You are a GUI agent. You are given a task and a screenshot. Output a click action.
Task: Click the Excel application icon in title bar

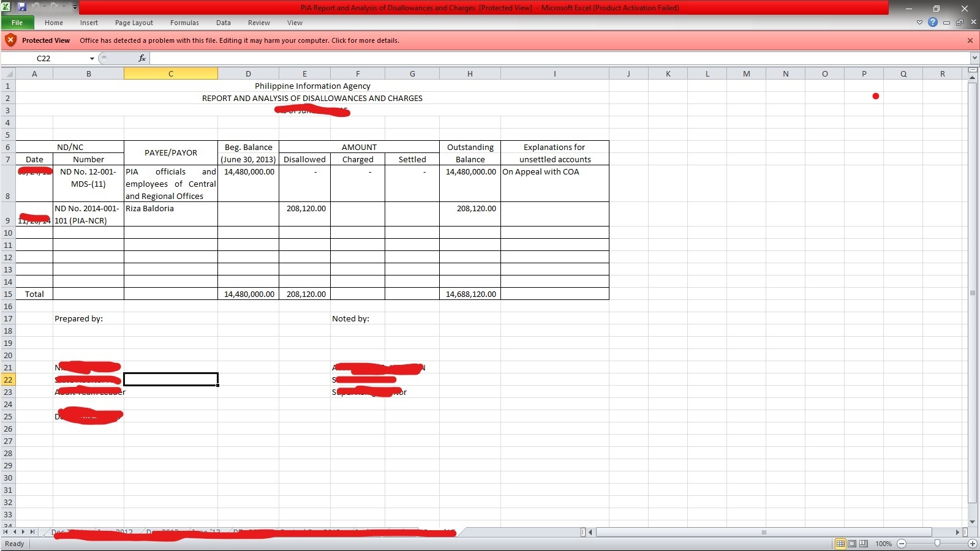(6, 7)
